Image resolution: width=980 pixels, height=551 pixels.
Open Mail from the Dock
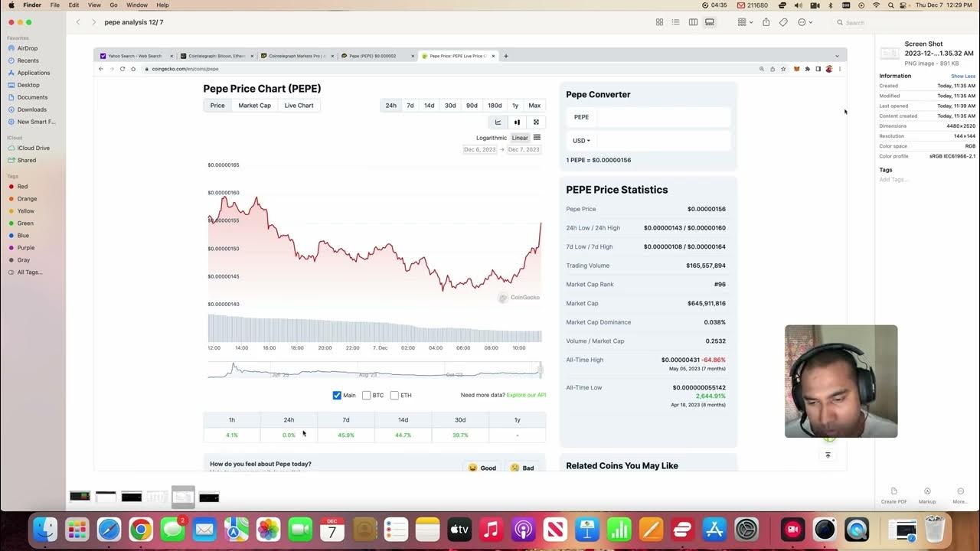point(204,530)
